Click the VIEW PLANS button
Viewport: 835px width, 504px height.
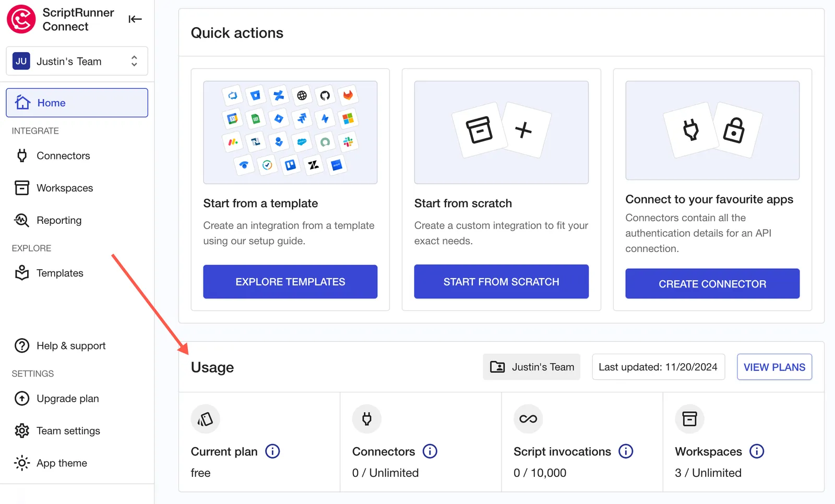[774, 367]
